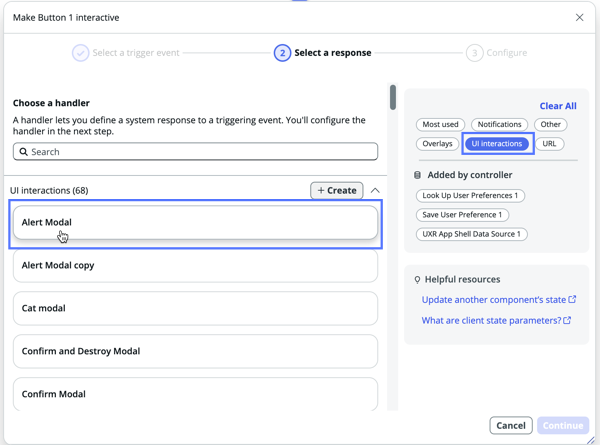The width and height of the screenshot is (600, 445).
Task: Select the Confirm Modal handler
Action: click(196, 394)
